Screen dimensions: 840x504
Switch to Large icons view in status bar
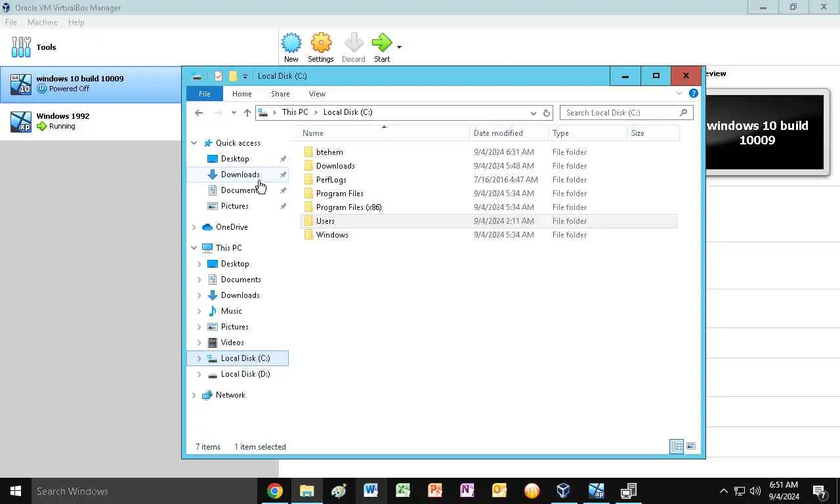pos(691,447)
